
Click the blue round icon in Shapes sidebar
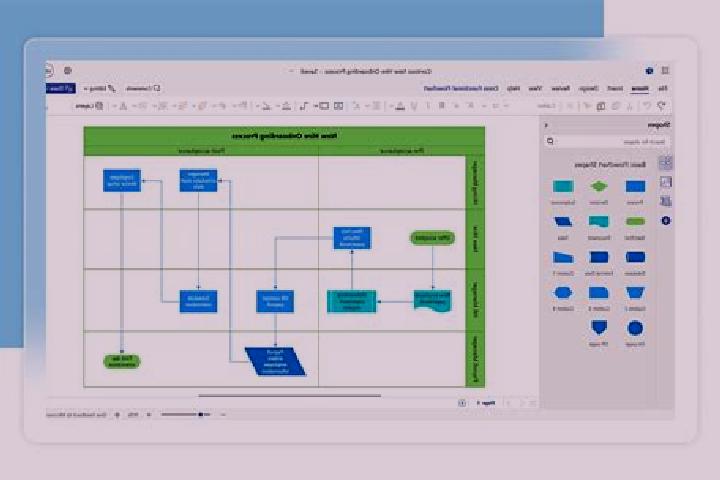coord(665,221)
